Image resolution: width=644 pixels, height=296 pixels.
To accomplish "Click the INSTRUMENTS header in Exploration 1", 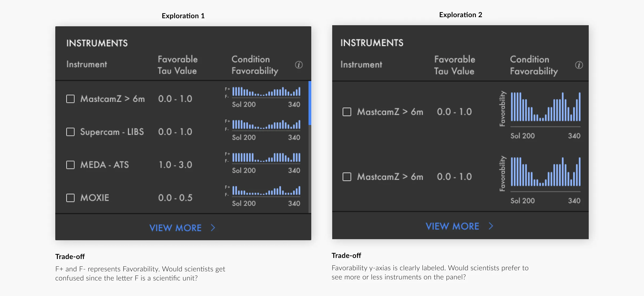I will (97, 43).
